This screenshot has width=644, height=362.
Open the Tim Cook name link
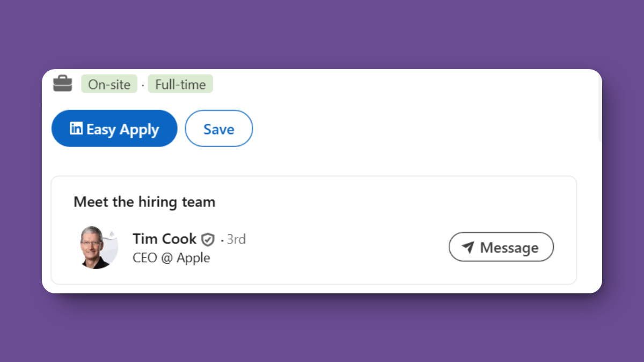pyautogui.click(x=164, y=239)
